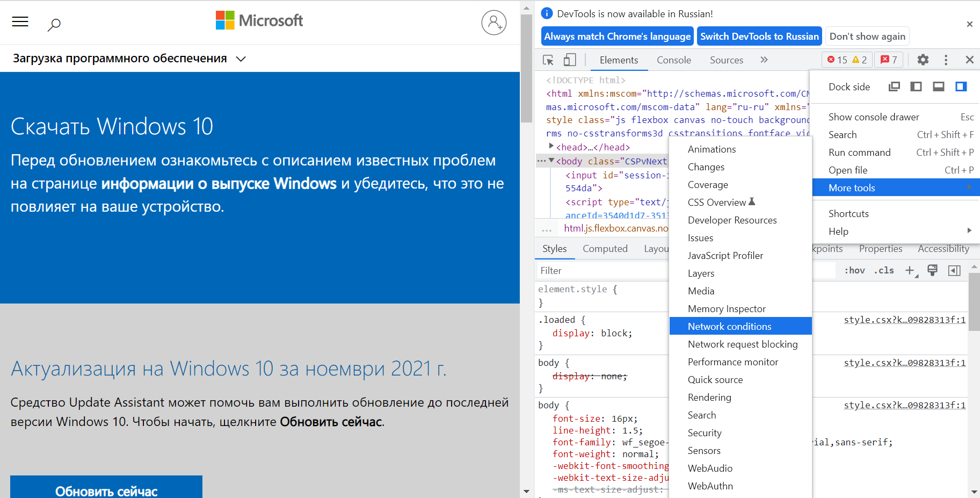Expand the Загрузка программного обеспечения dropdown
980x498 pixels.
(241, 59)
